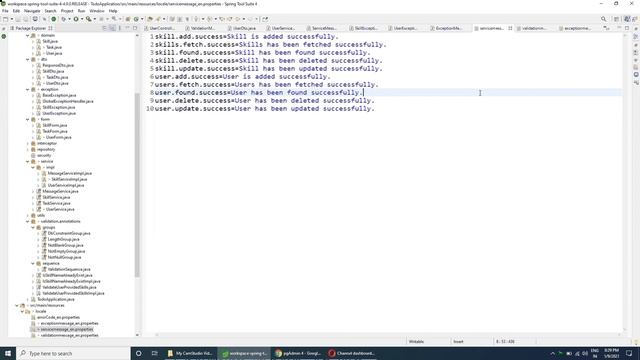The width and height of the screenshot is (640, 360).
Task: Click the Save All toolbar icon
Action: coord(25,19)
